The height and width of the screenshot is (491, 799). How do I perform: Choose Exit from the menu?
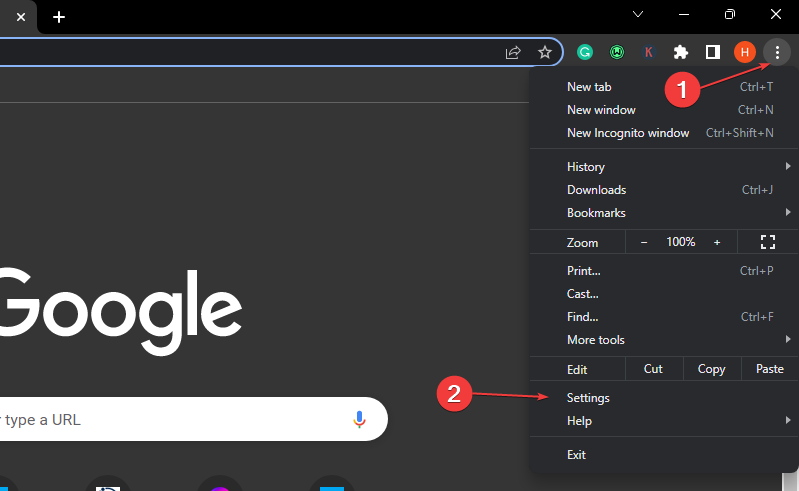coord(664,454)
